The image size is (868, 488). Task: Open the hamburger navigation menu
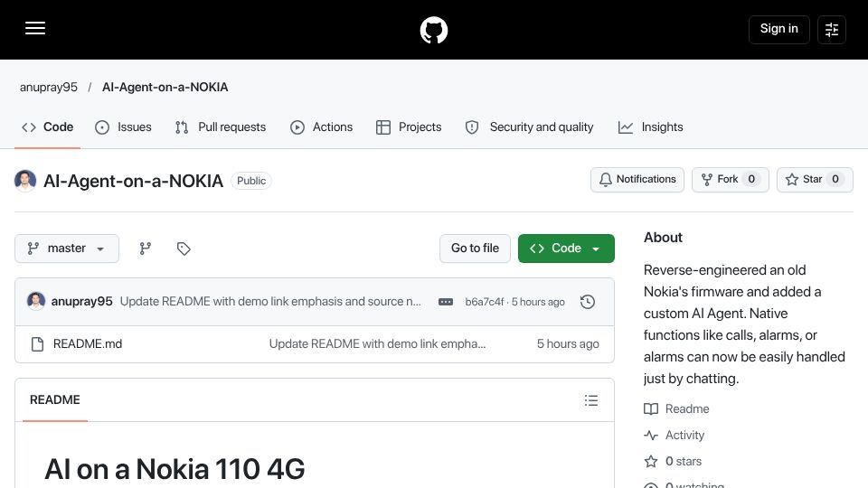35,29
